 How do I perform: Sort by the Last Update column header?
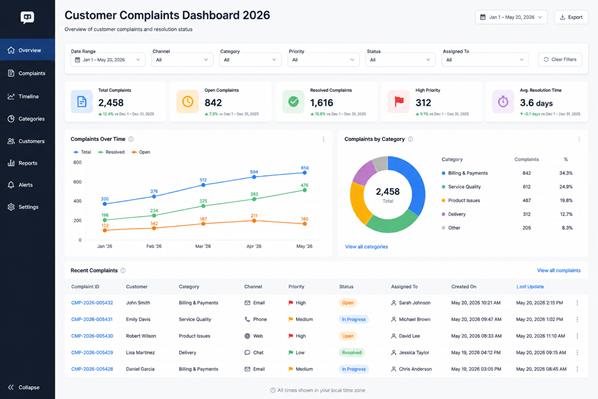click(530, 286)
